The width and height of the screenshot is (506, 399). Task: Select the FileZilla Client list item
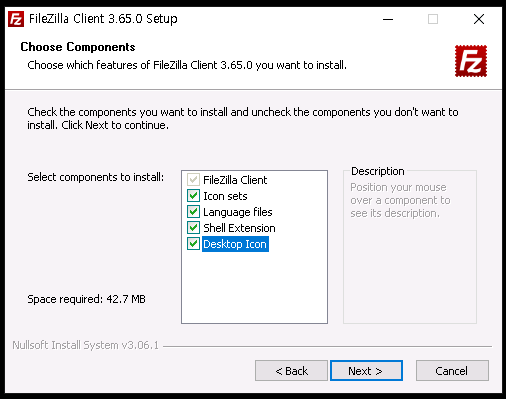click(x=235, y=180)
